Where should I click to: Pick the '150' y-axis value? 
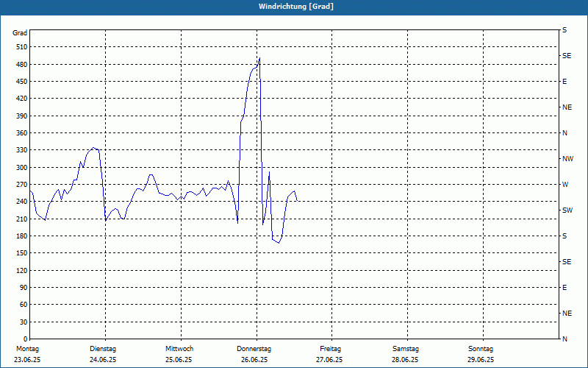click(22, 252)
